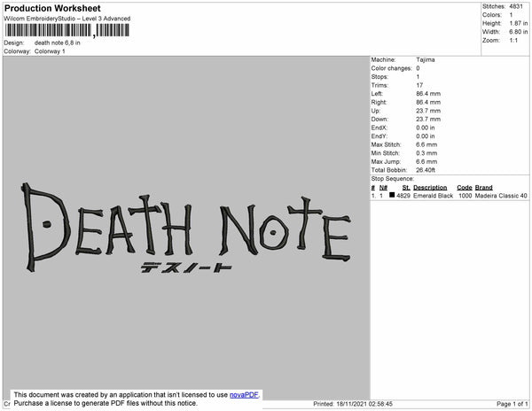Click the 'Emerald Black' description cell
Image resolution: width=532 pixels, height=411 pixels.
coord(434,196)
